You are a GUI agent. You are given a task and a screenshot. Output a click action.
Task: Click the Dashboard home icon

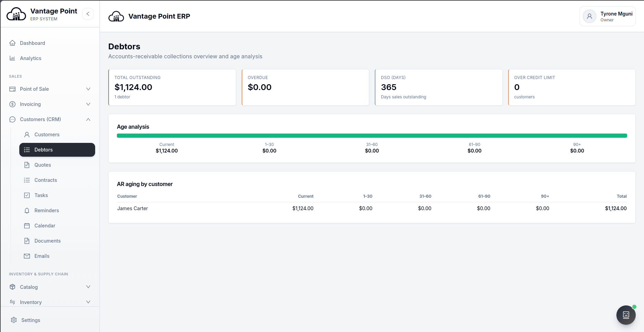(x=12, y=43)
